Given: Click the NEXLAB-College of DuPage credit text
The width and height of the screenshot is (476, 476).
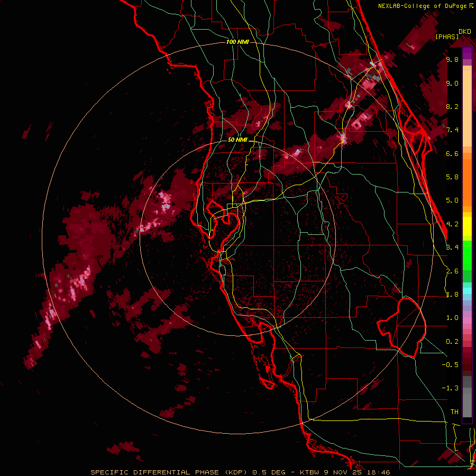Looking at the screenshot, I should coord(423,6).
